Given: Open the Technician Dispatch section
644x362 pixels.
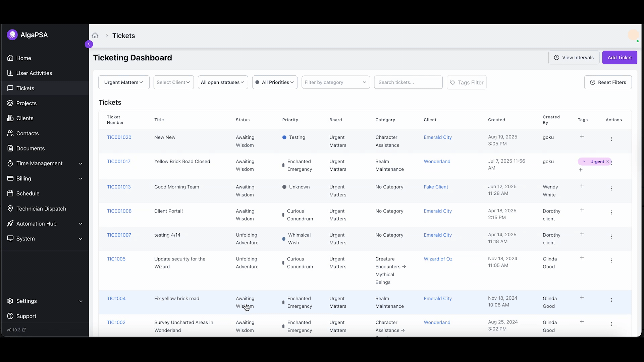Looking at the screenshot, I should pyautogui.click(x=41, y=208).
